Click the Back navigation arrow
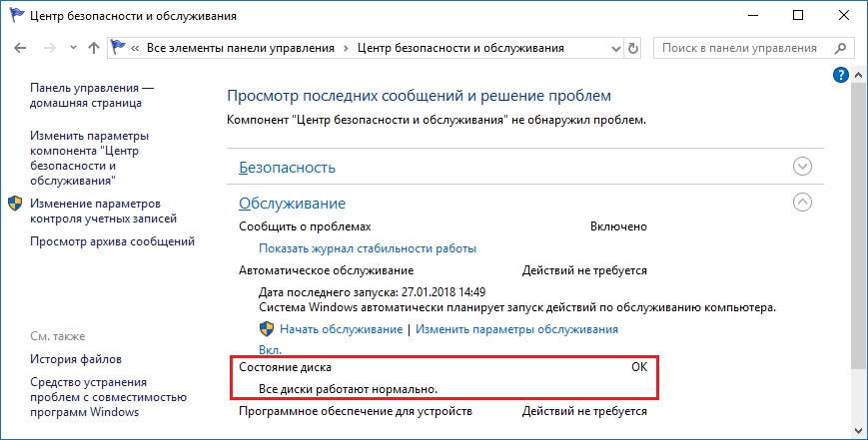The width and height of the screenshot is (868, 440). click(20, 48)
